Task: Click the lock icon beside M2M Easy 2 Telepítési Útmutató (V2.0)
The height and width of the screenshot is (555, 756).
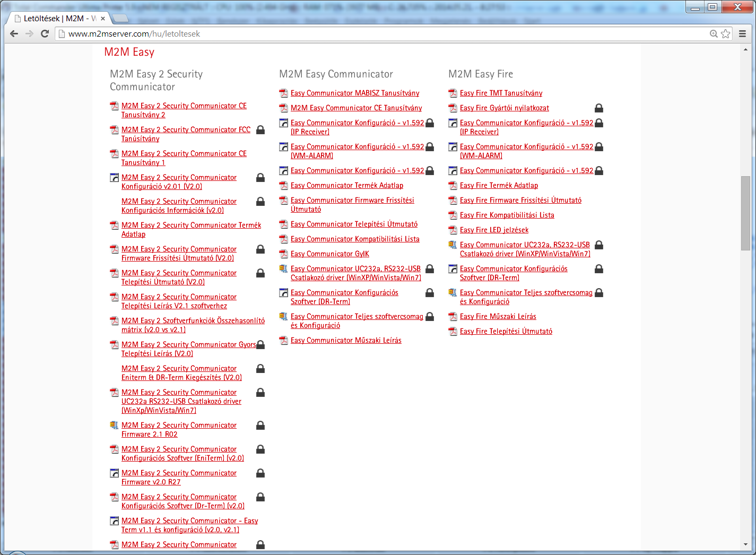Action: click(260, 273)
